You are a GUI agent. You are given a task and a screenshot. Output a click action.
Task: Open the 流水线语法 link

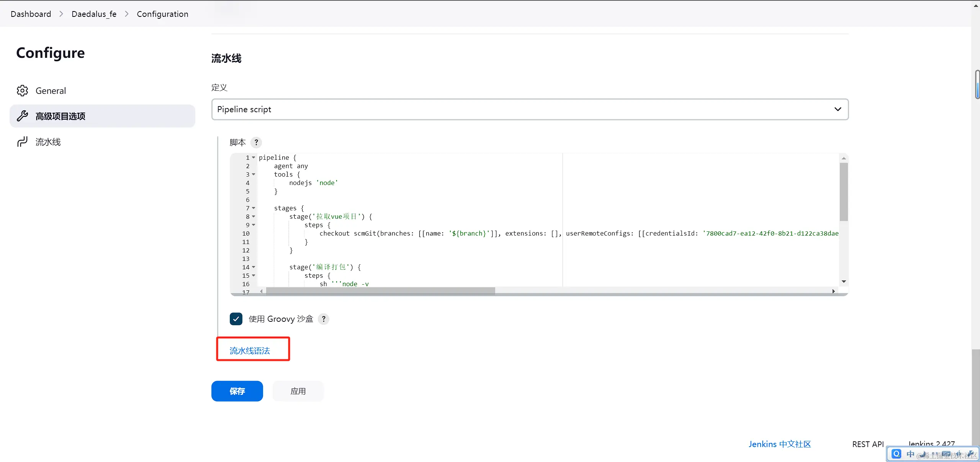tap(250, 351)
